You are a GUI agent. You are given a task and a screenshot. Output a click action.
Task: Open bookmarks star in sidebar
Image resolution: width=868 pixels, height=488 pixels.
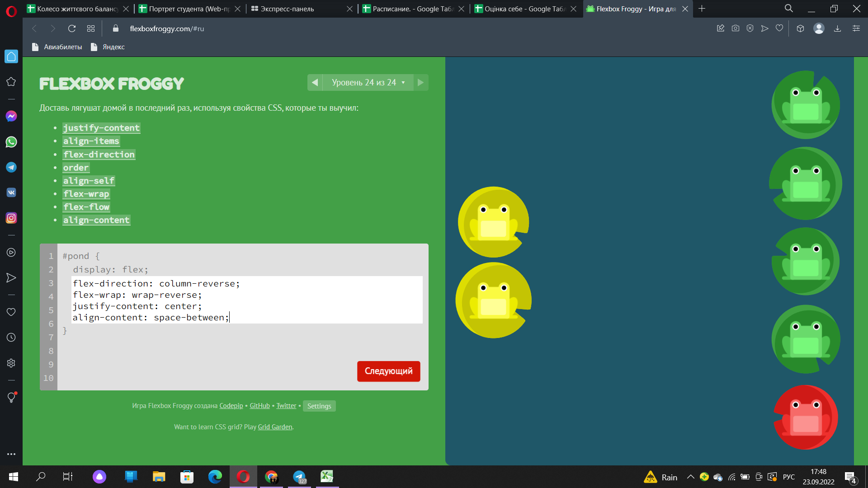(x=11, y=82)
